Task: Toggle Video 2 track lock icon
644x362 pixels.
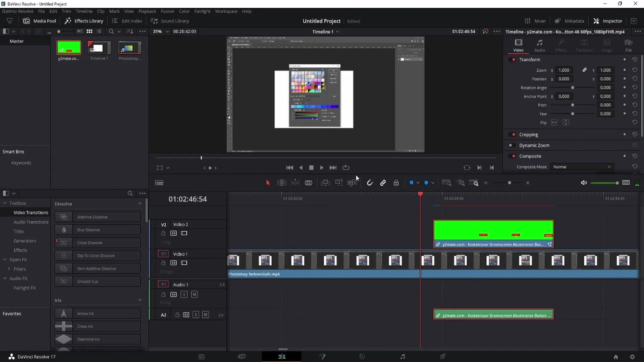Action: (163, 233)
